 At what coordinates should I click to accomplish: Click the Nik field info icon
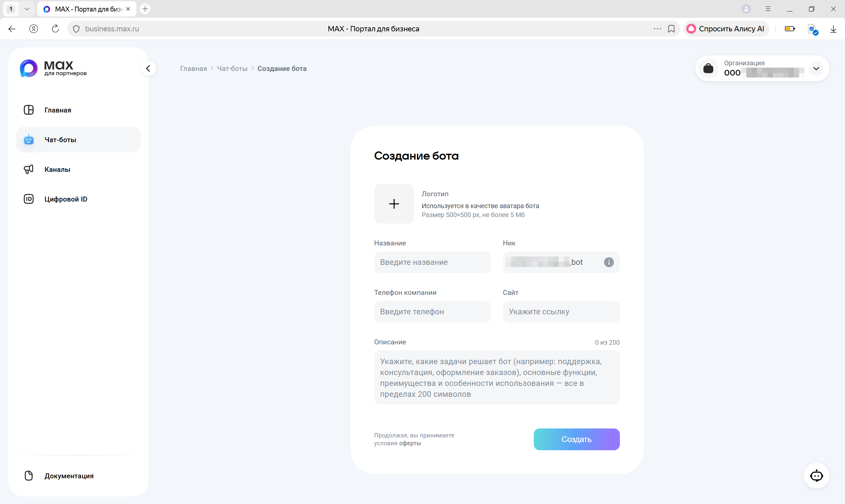[609, 262]
